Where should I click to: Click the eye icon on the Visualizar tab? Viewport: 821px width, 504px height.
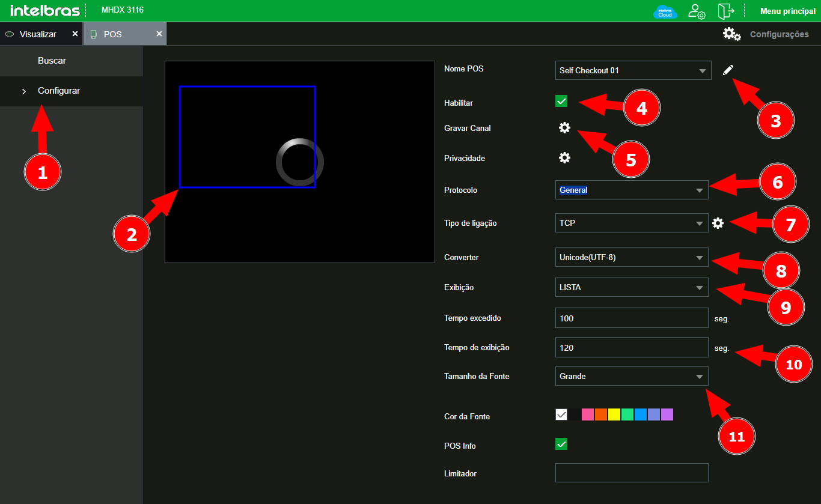(9, 34)
